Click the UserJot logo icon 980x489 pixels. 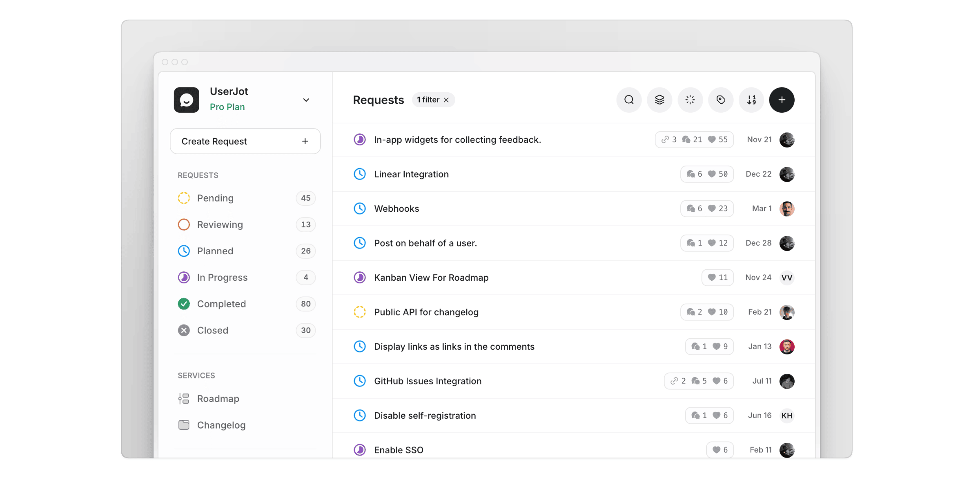point(187,100)
